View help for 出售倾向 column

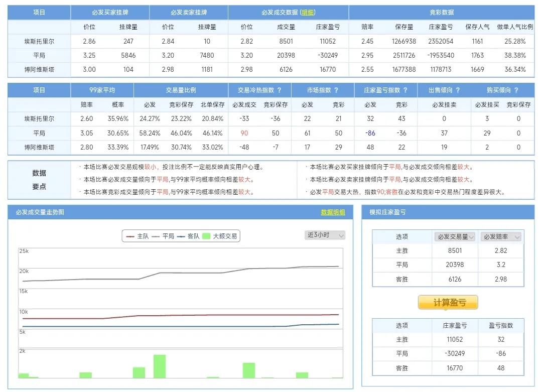[458, 89]
